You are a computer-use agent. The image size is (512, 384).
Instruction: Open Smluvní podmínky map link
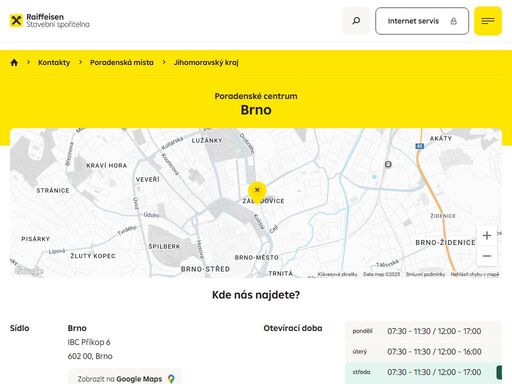[425, 274]
